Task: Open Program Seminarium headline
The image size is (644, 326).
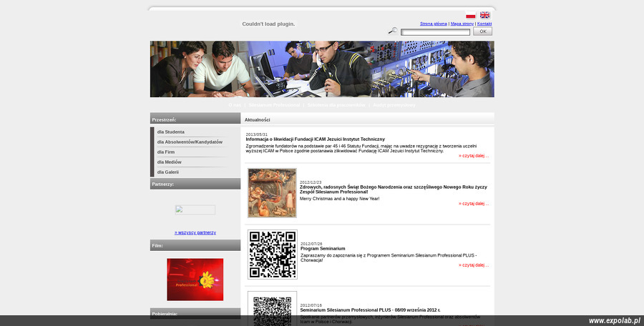Action: [323, 248]
